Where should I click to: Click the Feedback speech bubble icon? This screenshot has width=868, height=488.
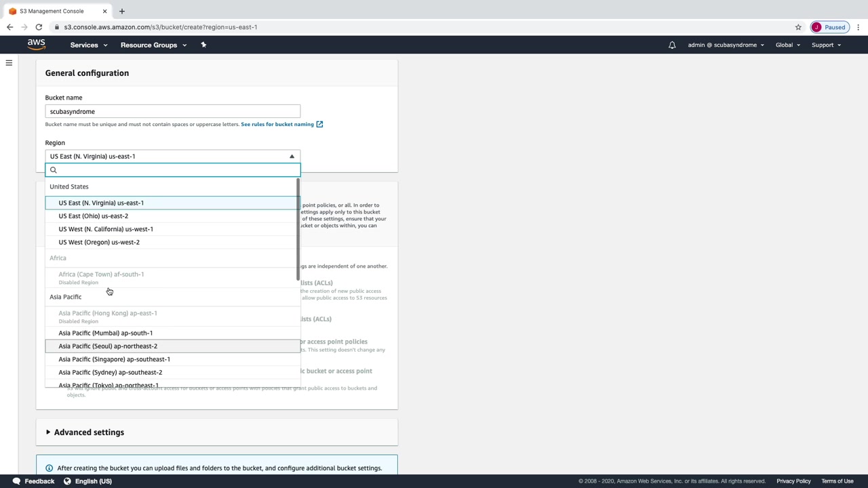[x=16, y=481]
